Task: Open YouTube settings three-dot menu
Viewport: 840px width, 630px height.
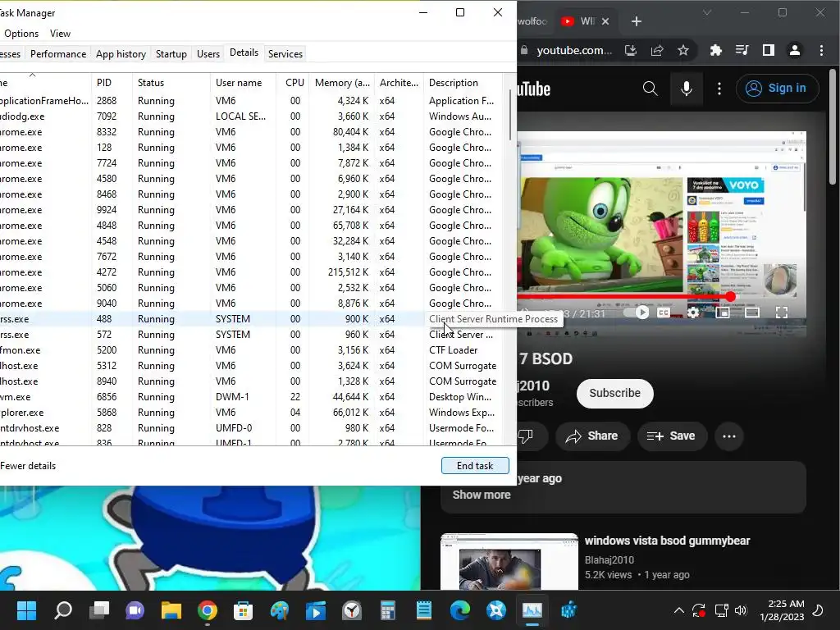Action: point(719,89)
